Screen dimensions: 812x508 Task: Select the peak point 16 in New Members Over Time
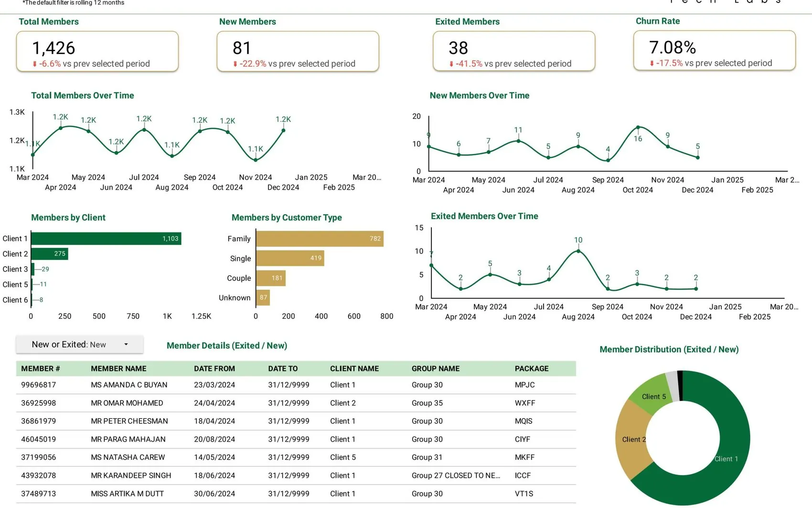638,127
